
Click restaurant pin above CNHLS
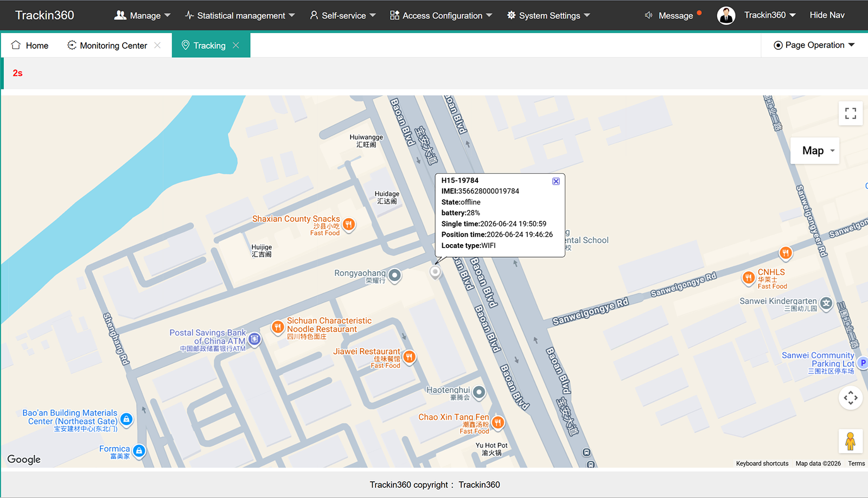pyautogui.click(x=786, y=253)
